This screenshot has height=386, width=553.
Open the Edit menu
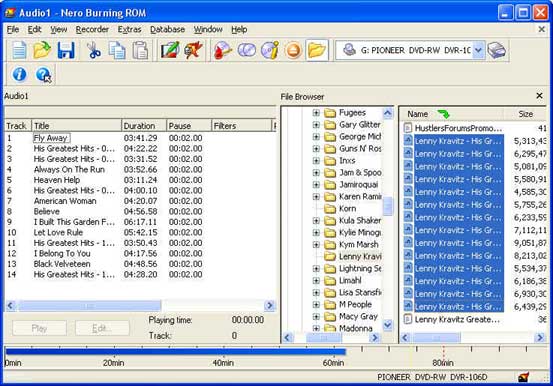[x=35, y=30]
